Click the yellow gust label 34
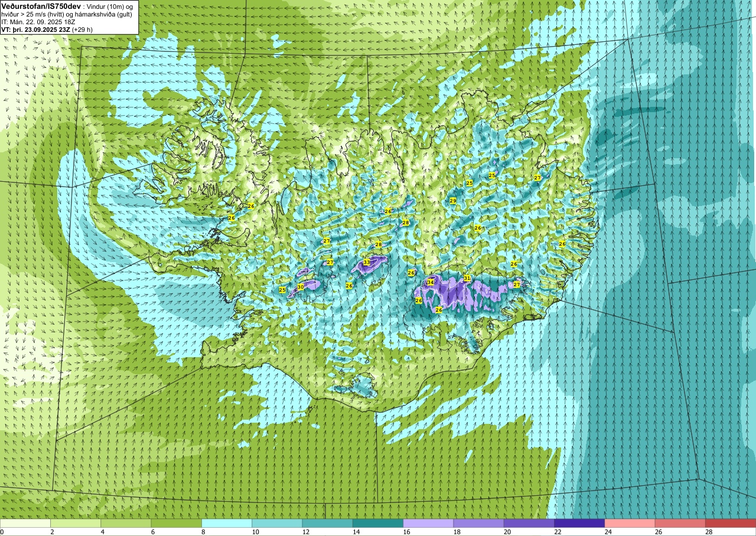Viewport: 756px width, 536px height. 431,283
